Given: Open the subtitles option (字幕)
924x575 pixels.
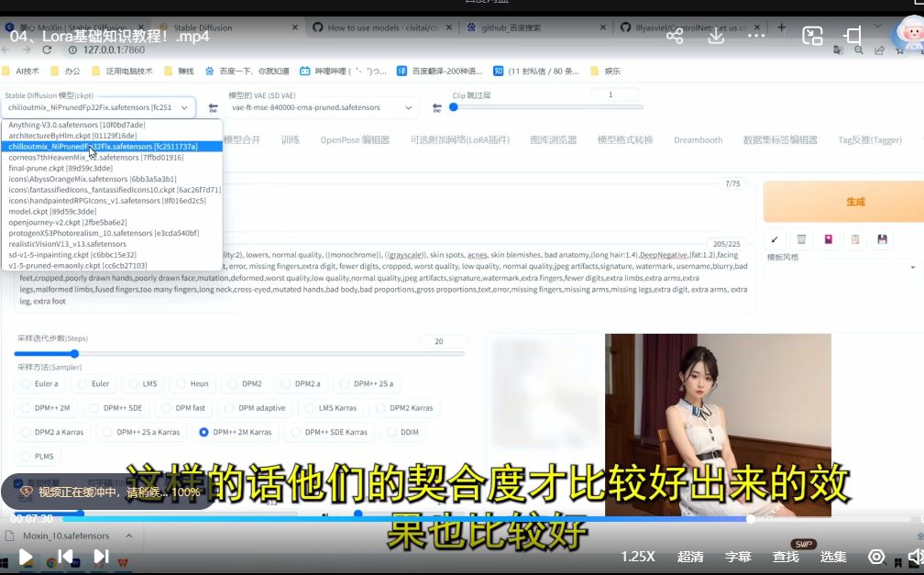Looking at the screenshot, I should pyautogui.click(x=738, y=557).
